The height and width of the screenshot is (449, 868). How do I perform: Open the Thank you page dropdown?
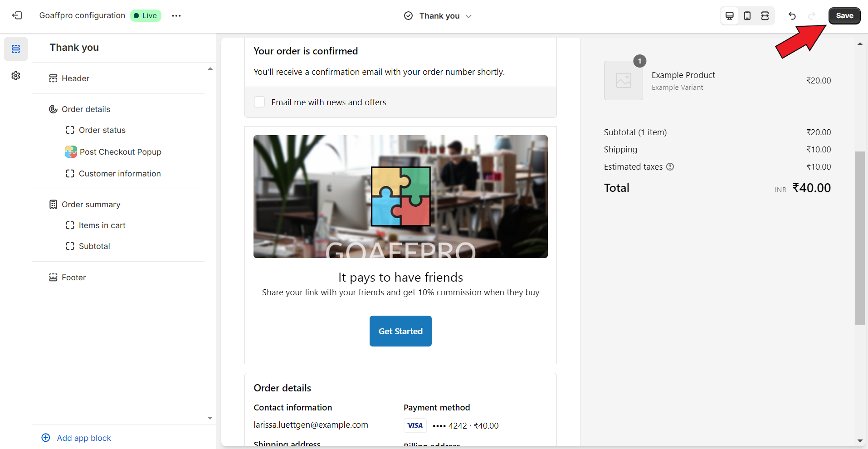[x=438, y=16]
